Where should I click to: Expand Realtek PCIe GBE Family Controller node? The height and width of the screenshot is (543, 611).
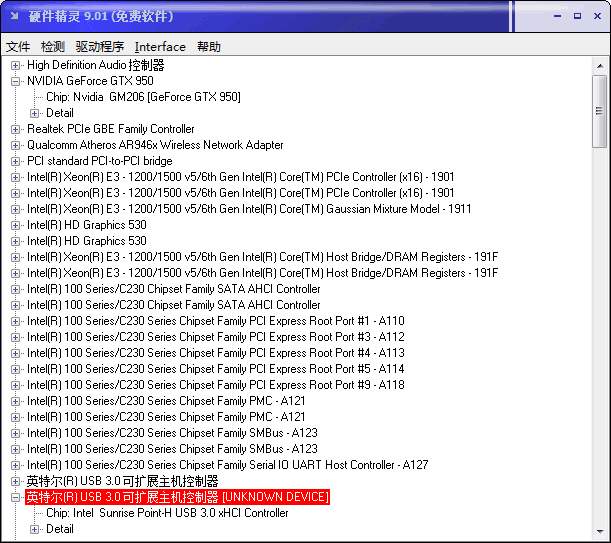pos(15,129)
